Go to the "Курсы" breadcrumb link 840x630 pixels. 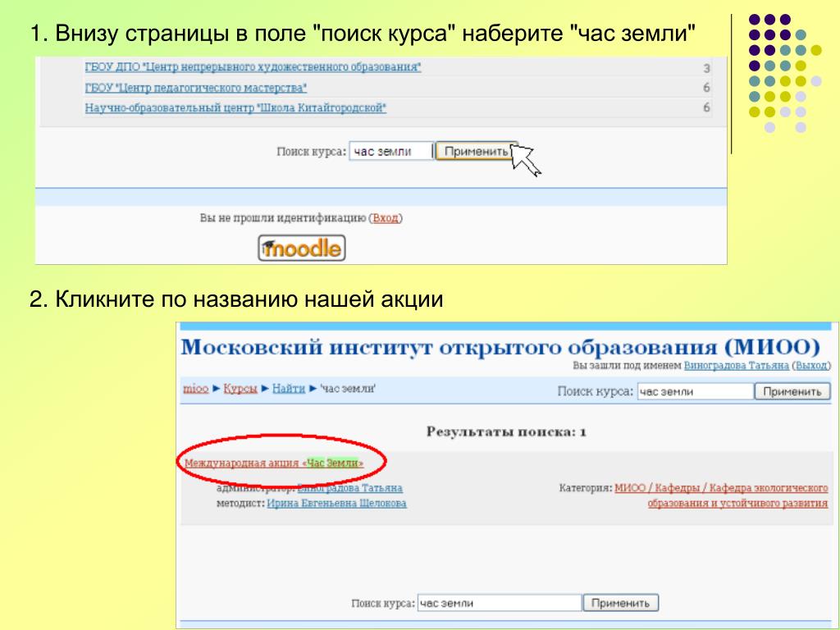click(x=240, y=388)
